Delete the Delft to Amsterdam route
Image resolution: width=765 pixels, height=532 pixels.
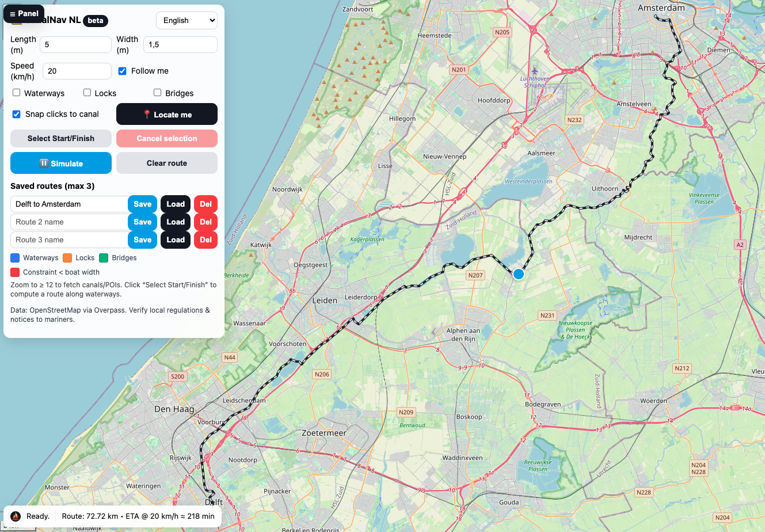coord(205,204)
